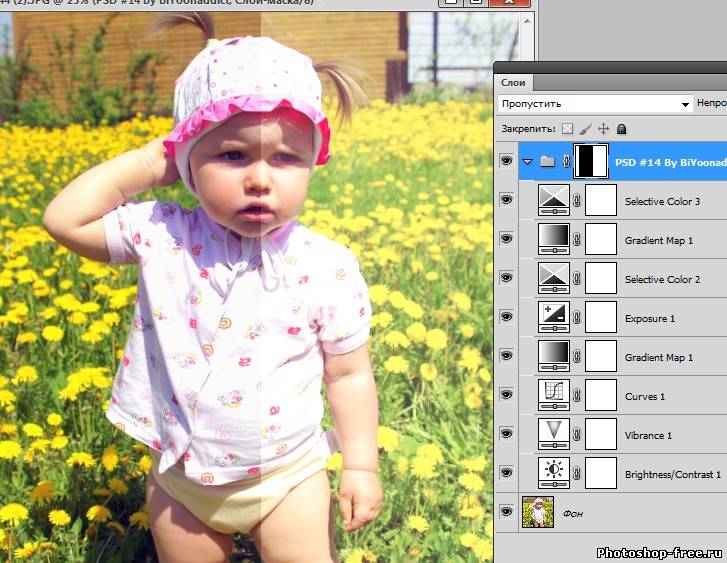Hide the Curves 1 layer

(x=506, y=396)
